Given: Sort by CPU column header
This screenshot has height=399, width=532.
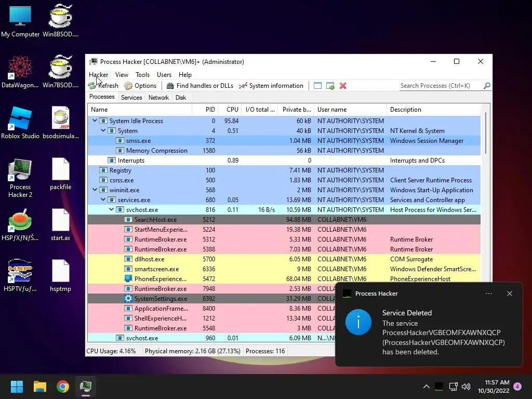Looking at the screenshot, I should tap(231, 110).
